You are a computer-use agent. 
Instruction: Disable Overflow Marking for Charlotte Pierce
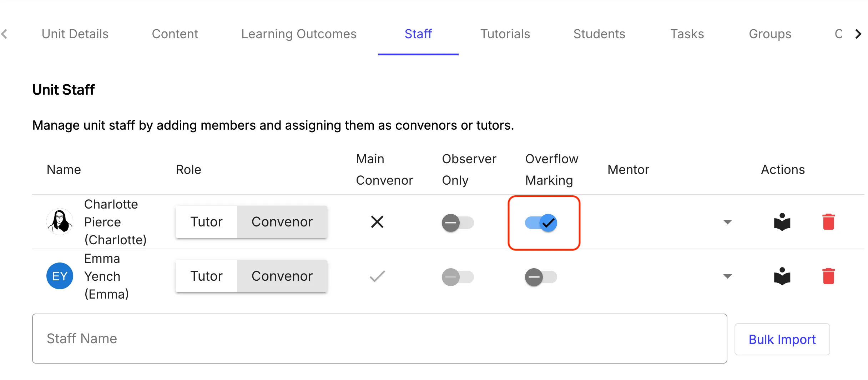click(541, 223)
